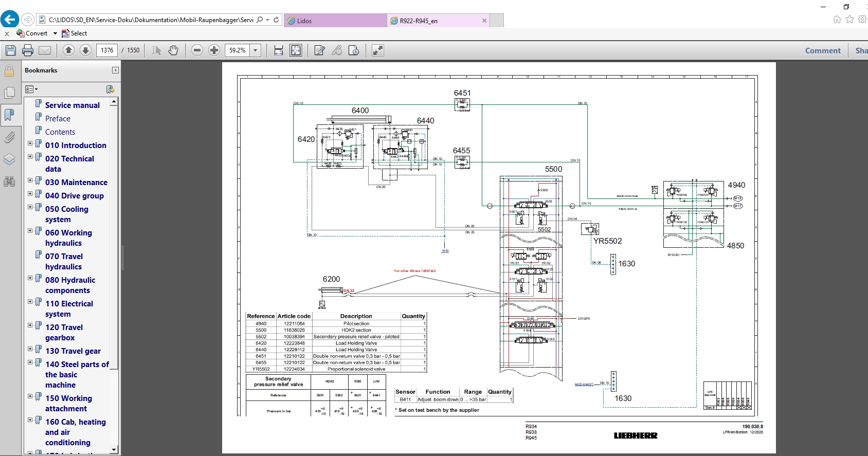
Task: Click the Print file icon
Action: [x=28, y=50]
